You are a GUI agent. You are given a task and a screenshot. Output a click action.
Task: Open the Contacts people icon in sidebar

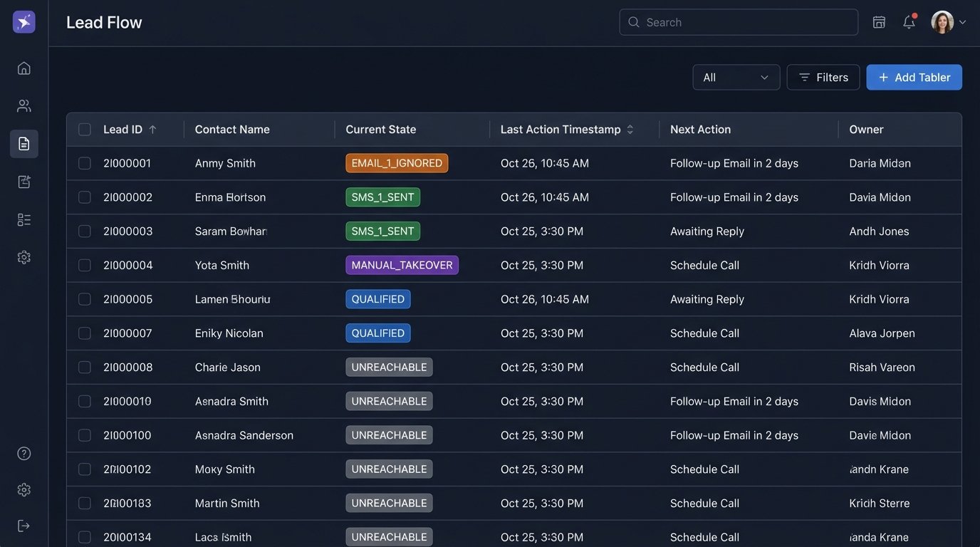coord(24,106)
